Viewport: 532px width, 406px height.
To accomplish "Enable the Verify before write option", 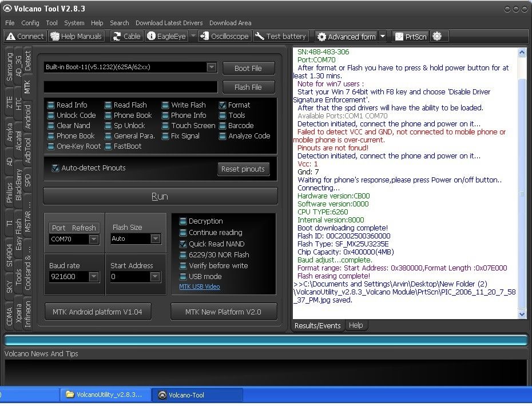I will point(183,266).
